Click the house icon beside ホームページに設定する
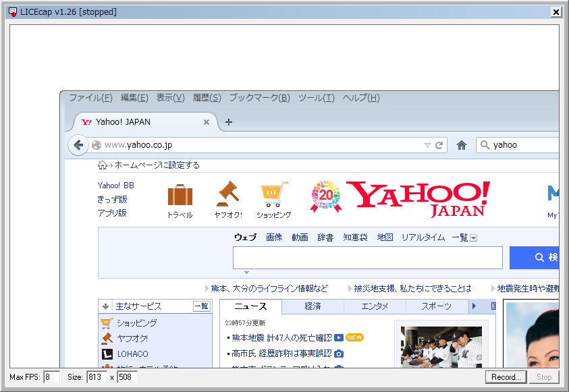The width and height of the screenshot is (569, 392). click(x=103, y=165)
